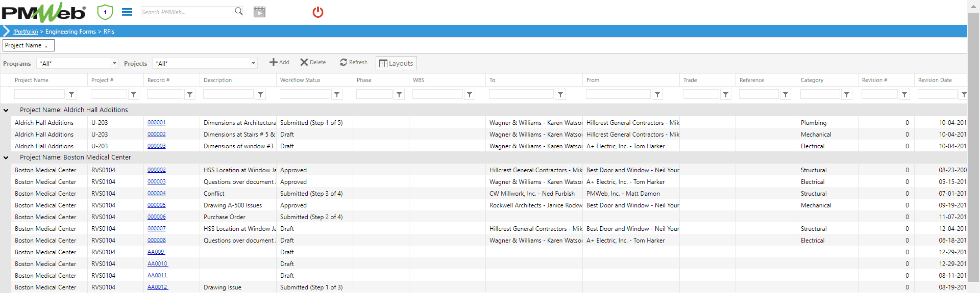The width and height of the screenshot is (980, 293).
Task: Collapse the Aldrich Hall Additions group
Action: (6, 110)
